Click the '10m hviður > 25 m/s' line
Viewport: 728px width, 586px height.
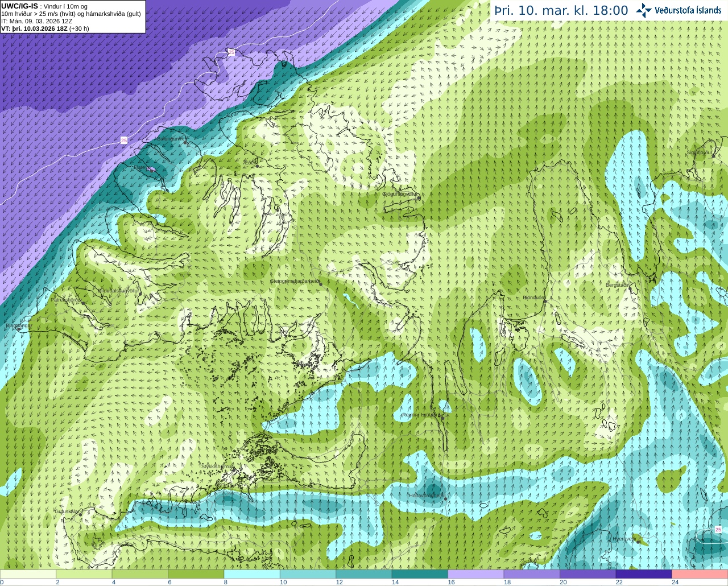[71, 14]
